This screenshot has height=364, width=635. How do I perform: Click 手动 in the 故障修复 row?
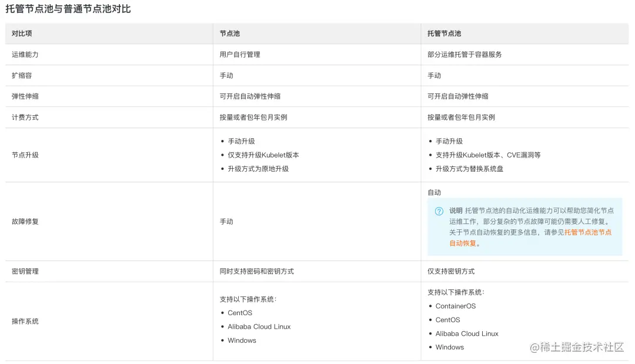pos(226,222)
